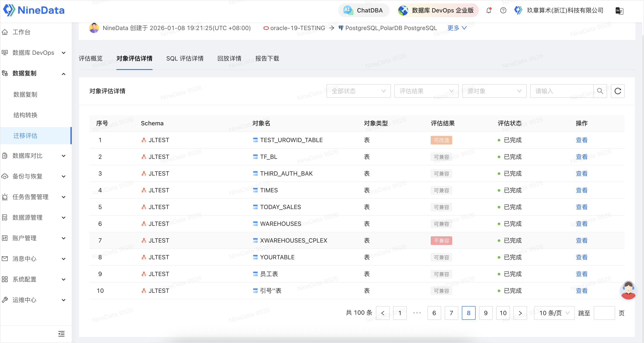Select 工作台 in the sidebar
Image resolution: width=644 pixels, height=343 pixels.
click(x=21, y=32)
